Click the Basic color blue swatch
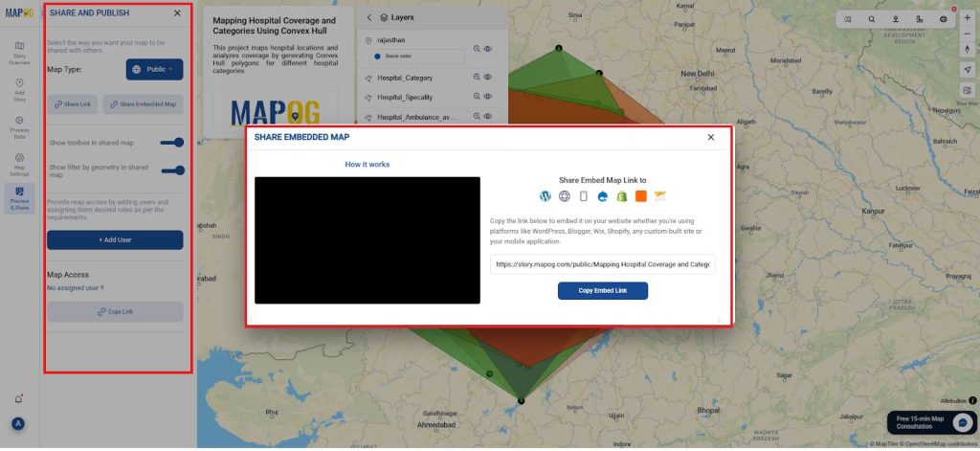Screen dimensions: 980x451 pyautogui.click(x=377, y=56)
